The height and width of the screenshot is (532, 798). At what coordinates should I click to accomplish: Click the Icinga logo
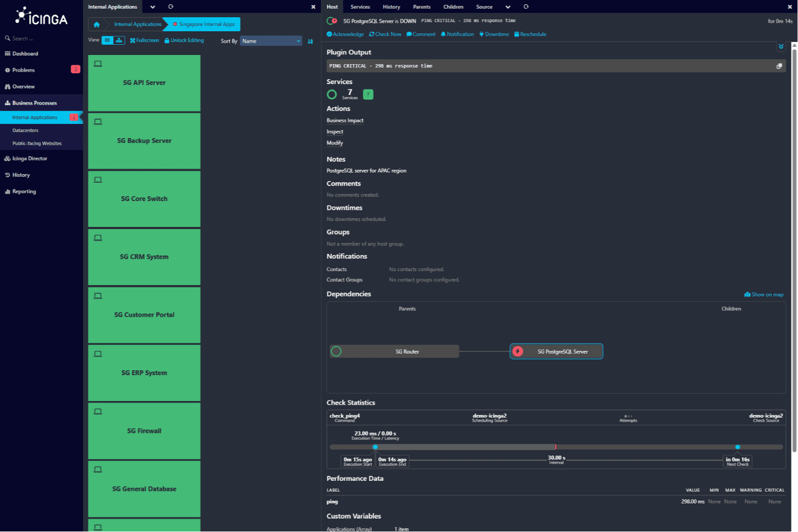[42, 17]
